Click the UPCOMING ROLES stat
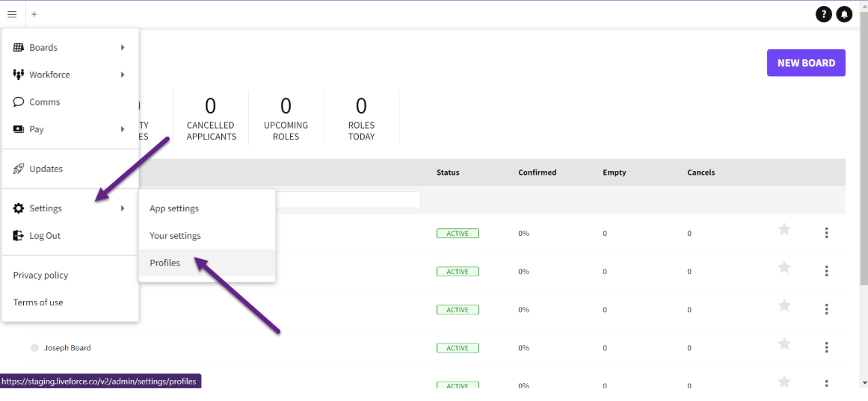The width and height of the screenshot is (868, 401). pyautogui.click(x=286, y=118)
